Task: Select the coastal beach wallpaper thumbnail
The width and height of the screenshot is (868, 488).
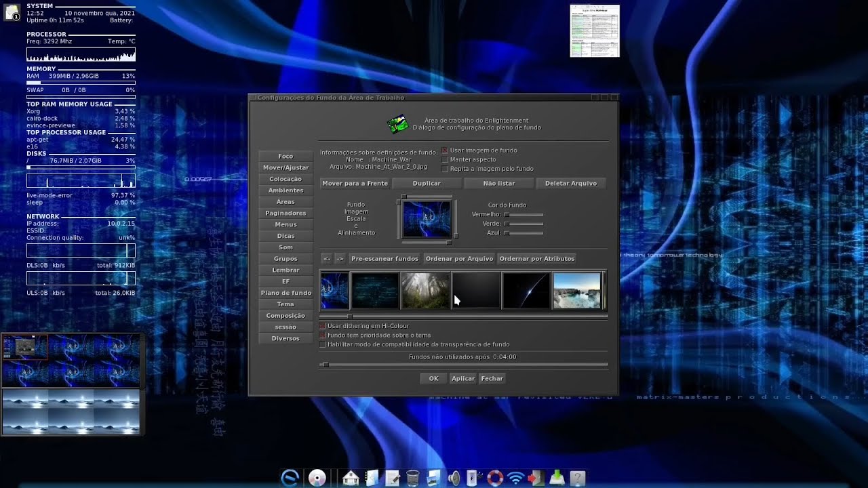Action: click(577, 290)
